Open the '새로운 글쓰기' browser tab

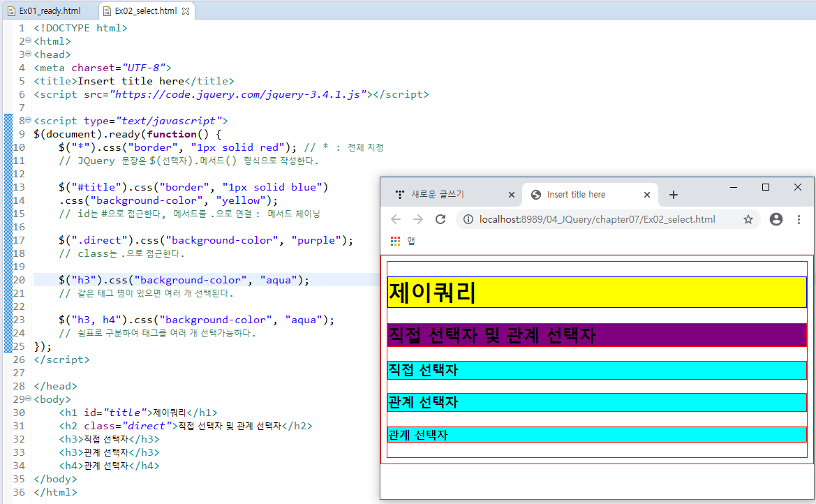click(x=452, y=194)
